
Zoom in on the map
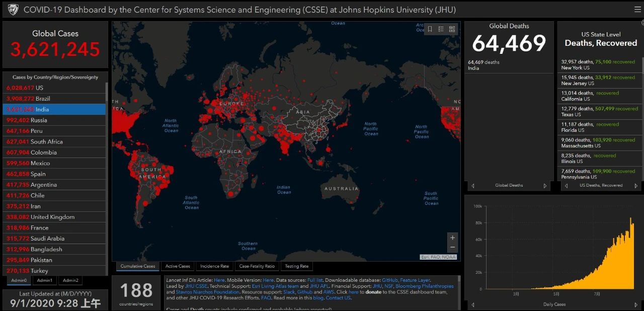(x=452, y=238)
